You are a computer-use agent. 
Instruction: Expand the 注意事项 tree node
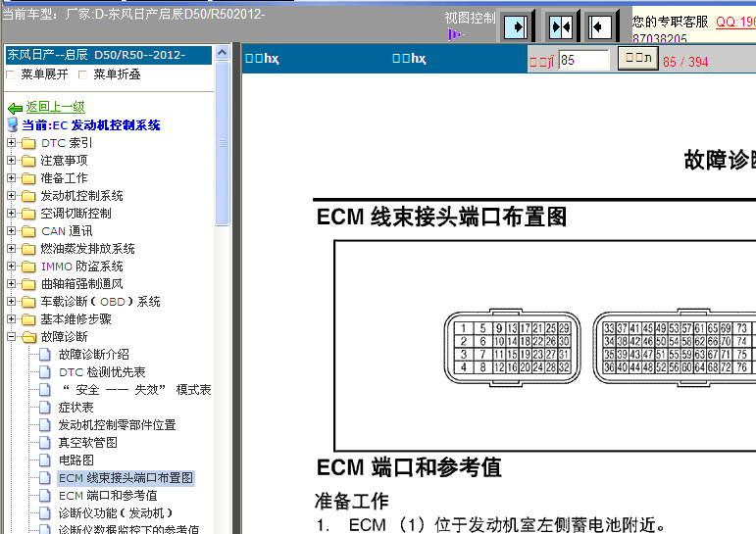pos(12,160)
